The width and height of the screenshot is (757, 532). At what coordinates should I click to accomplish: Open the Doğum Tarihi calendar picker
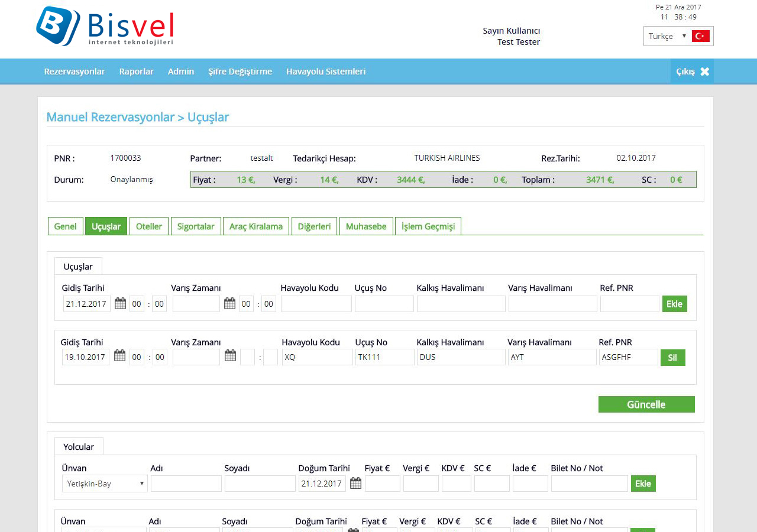[x=355, y=484]
